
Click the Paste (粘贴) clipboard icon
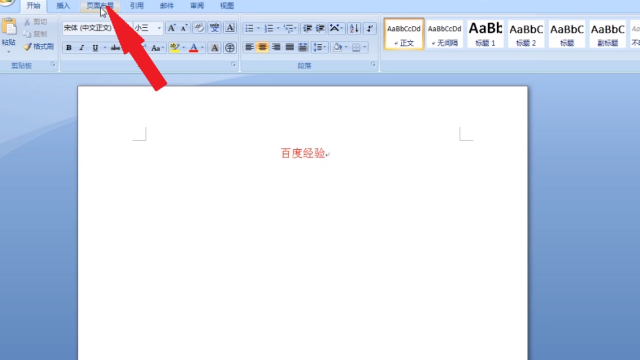click(9, 27)
